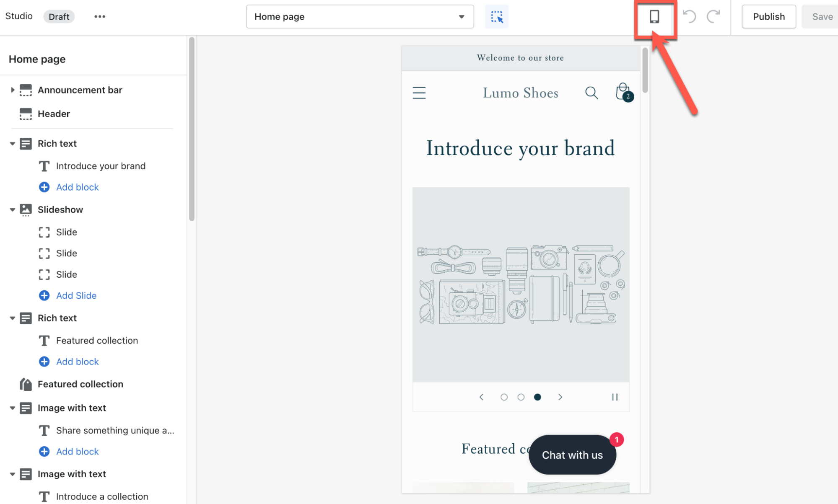This screenshot has height=504, width=838.
Task: Click the search magnifier in store preview
Action: pyautogui.click(x=591, y=93)
